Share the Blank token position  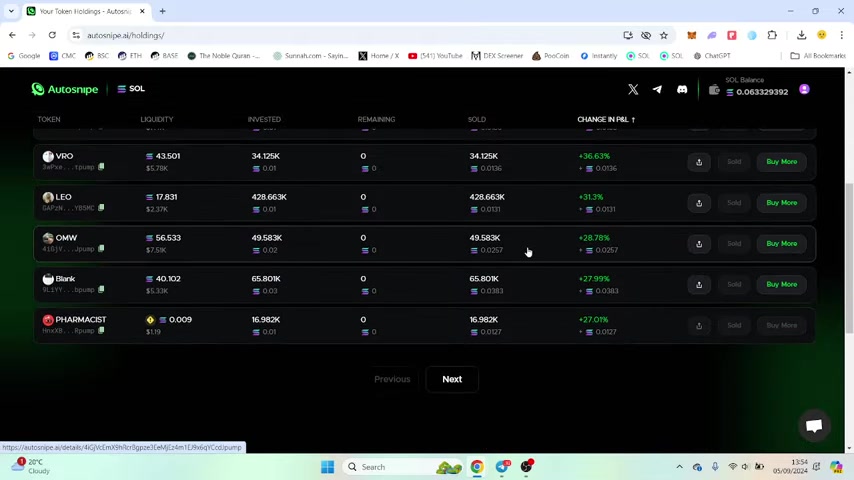pyautogui.click(x=699, y=284)
